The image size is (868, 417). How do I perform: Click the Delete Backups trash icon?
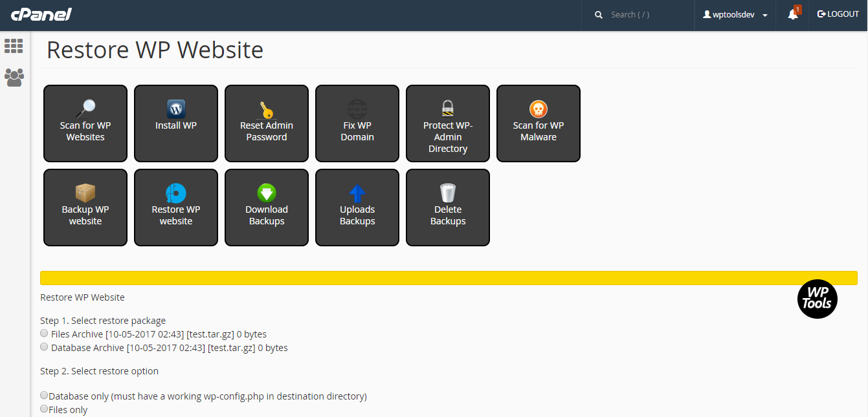447,207
